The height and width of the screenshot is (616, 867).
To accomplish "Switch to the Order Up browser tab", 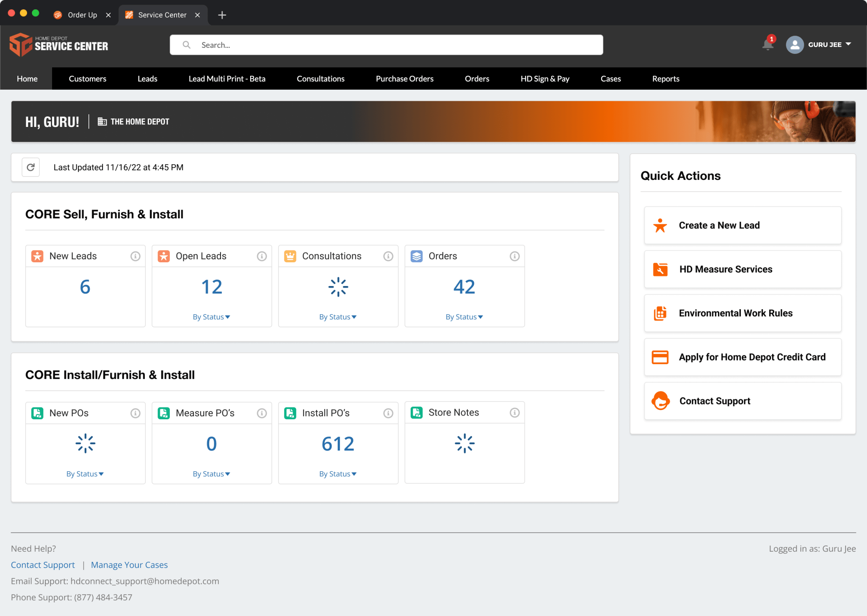I will click(x=82, y=15).
